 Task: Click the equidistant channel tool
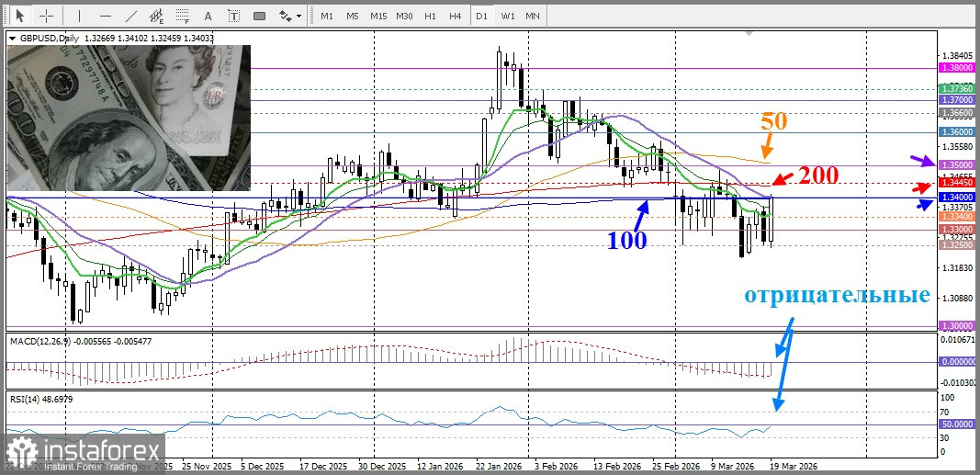click(x=156, y=16)
